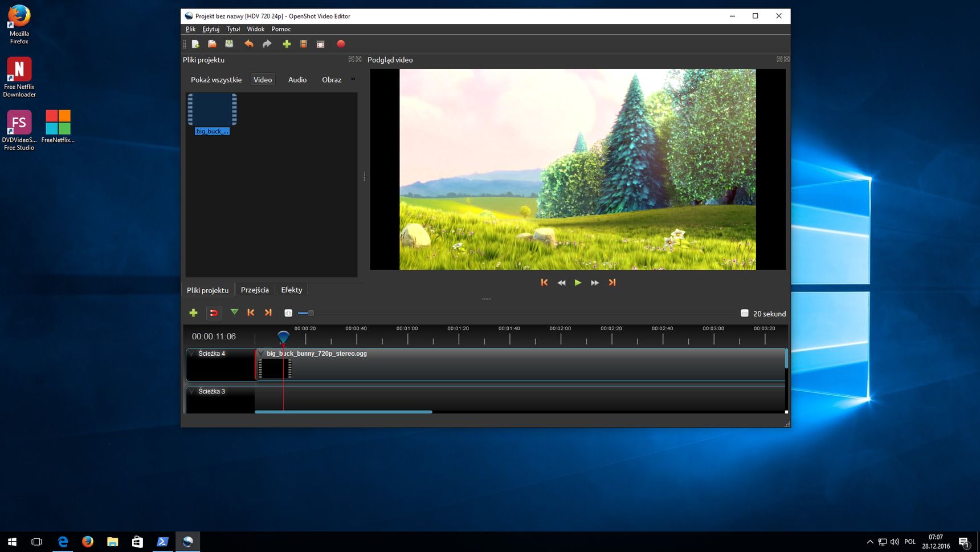Screen dimensions: 980x552
Task: Click the Open Project folder icon
Action: pos(212,44)
